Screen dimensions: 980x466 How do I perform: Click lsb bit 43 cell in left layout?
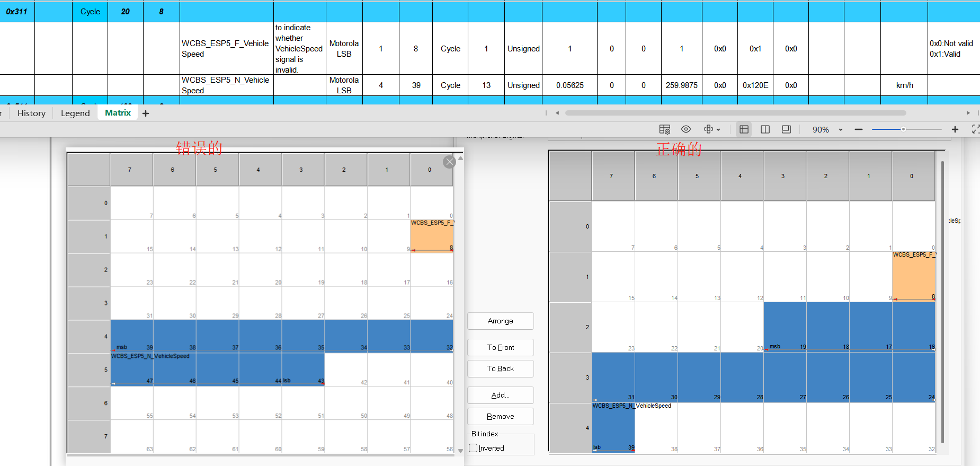[303, 370]
